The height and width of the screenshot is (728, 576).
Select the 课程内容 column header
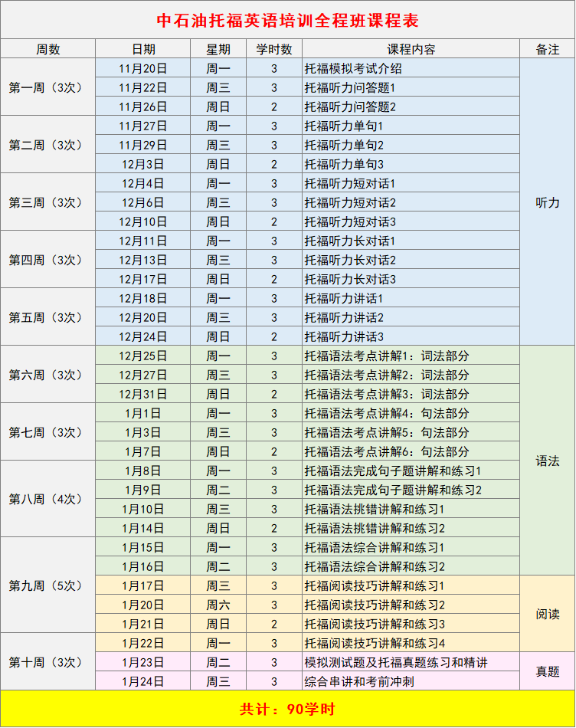[411, 49]
